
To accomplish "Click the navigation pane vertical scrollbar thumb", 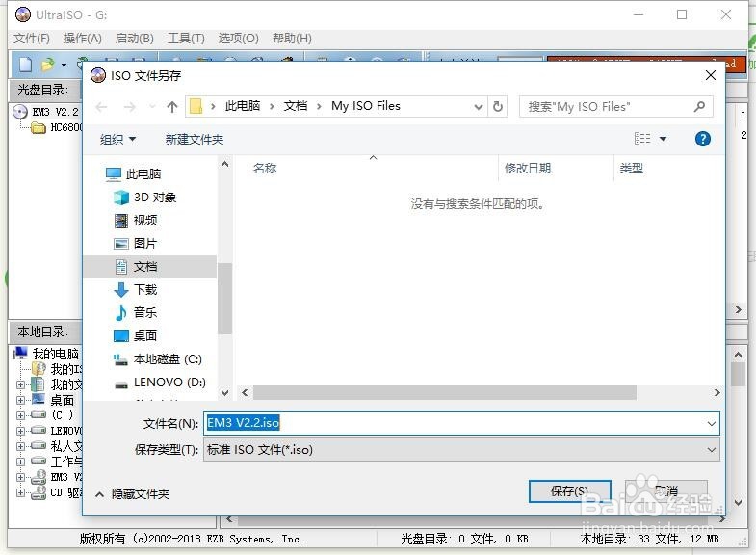I will click(224, 299).
